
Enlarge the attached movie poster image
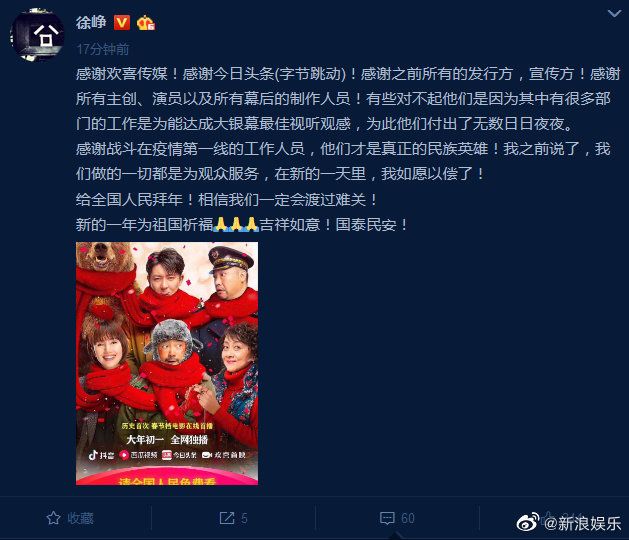click(x=167, y=363)
